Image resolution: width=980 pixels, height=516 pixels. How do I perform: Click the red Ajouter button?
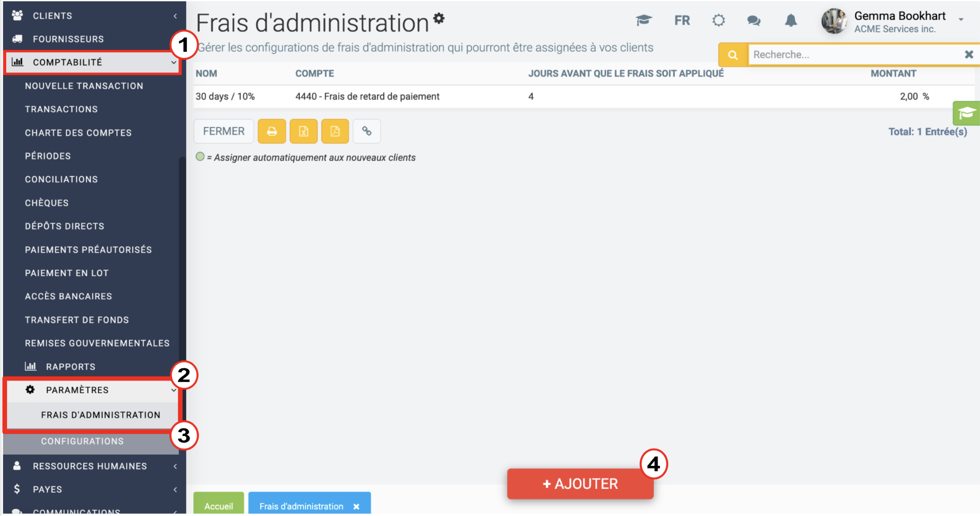(x=580, y=484)
